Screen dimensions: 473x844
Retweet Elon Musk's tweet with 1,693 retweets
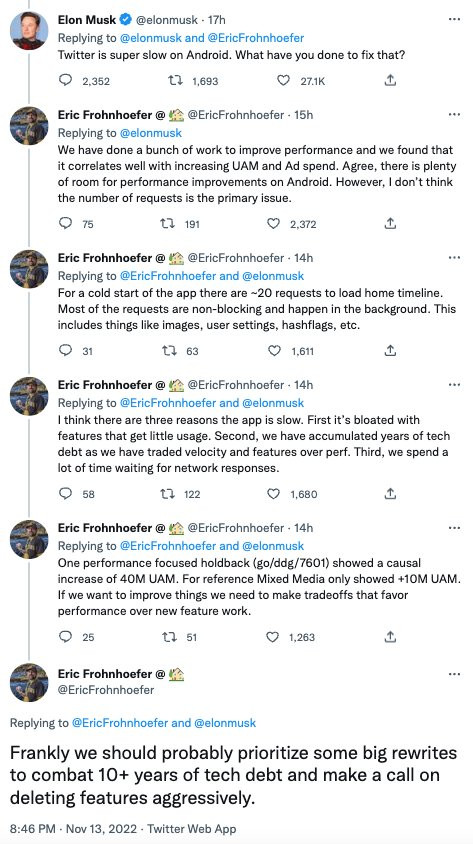click(175, 81)
